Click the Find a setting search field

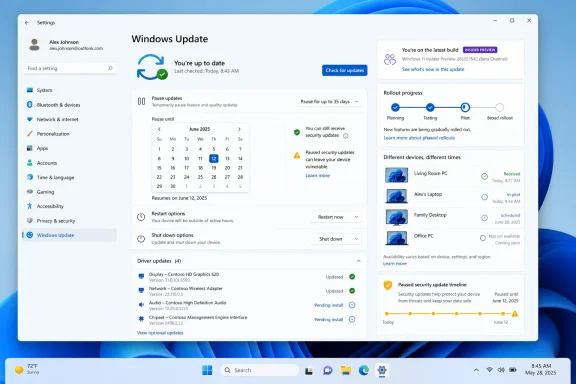click(x=70, y=68)
